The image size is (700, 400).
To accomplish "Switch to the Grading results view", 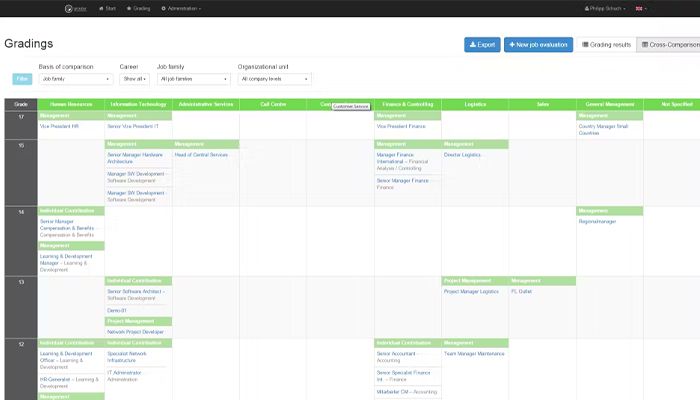I will click(605, 45).
